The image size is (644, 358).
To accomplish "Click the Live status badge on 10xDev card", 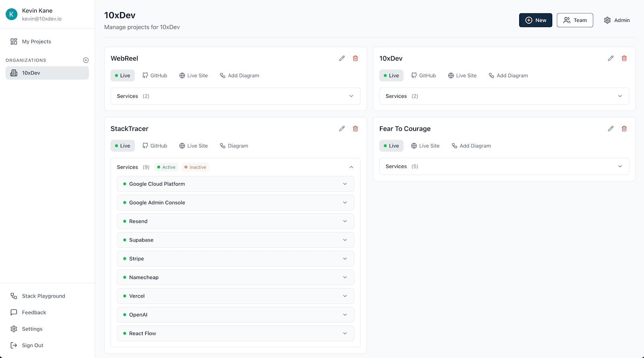I will click(x=391, y=75).
